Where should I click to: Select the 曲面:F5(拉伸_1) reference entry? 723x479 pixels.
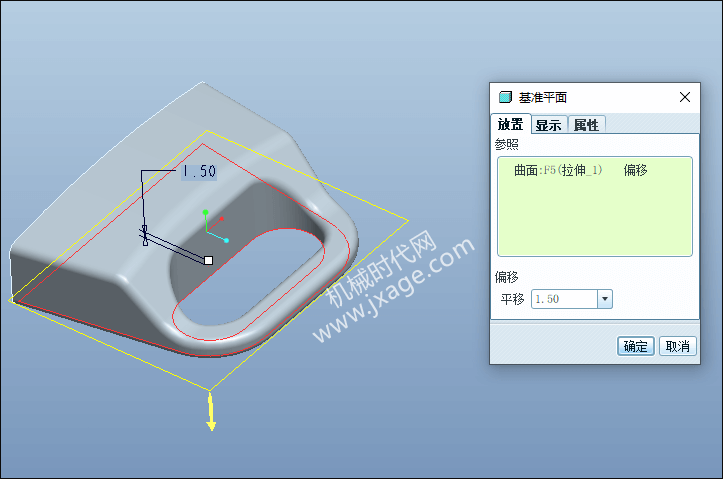(558, 171)
